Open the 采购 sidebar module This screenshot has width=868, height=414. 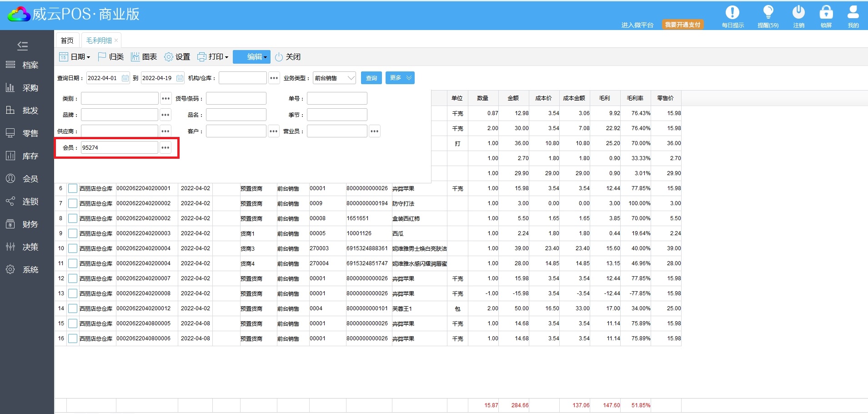(22, 88)
